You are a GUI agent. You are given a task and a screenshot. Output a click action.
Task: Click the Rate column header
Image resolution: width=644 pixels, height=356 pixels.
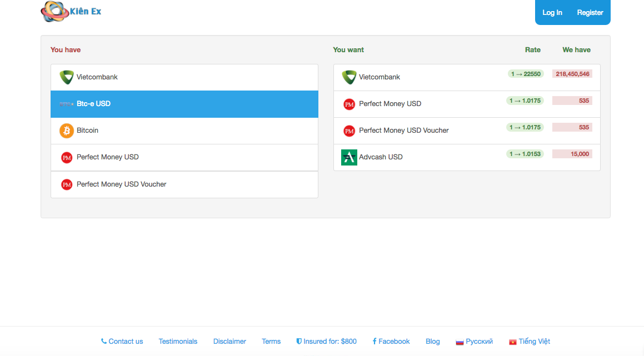[533, 49]
